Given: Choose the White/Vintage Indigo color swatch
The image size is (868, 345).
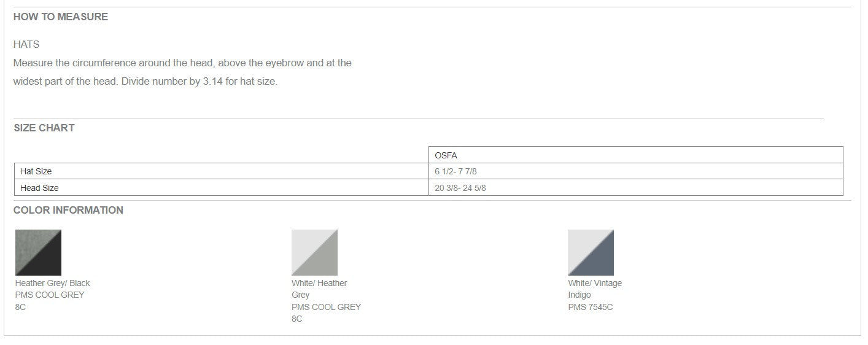Looking at the screenshot, I should 591,252.
